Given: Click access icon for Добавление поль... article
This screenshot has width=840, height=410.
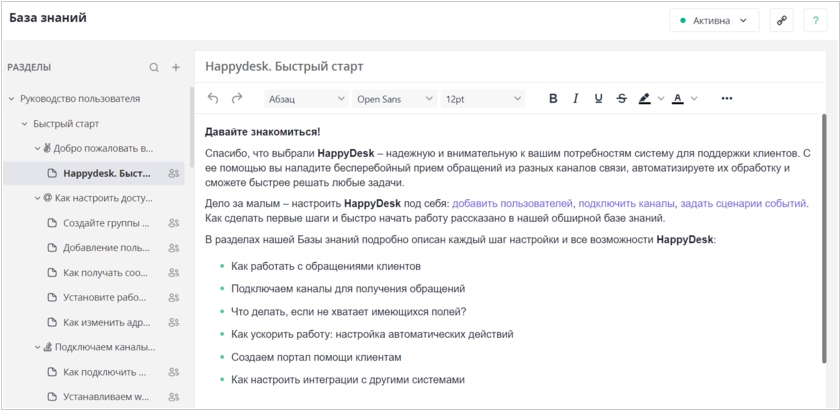Looking at the screenshot, I should pos(173,248).
